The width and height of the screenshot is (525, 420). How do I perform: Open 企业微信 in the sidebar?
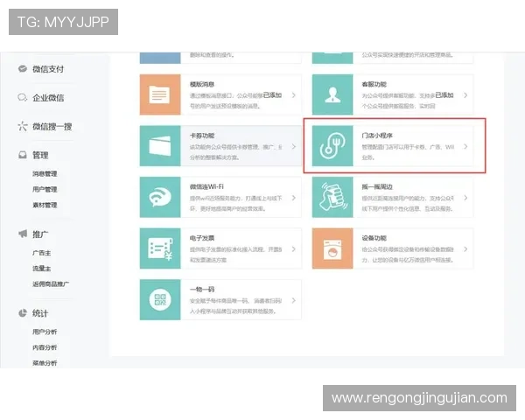pyautogui.click(x=48, y=98)
